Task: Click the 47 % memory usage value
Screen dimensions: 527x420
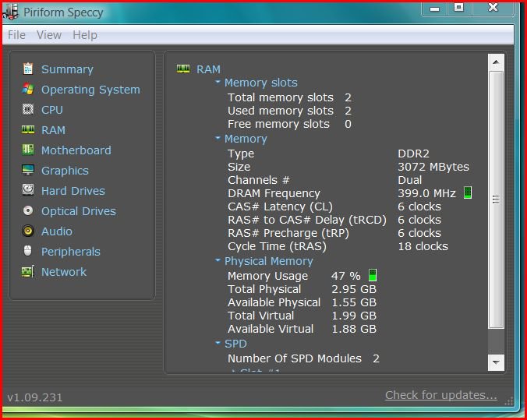Action: tap(346, 276)
